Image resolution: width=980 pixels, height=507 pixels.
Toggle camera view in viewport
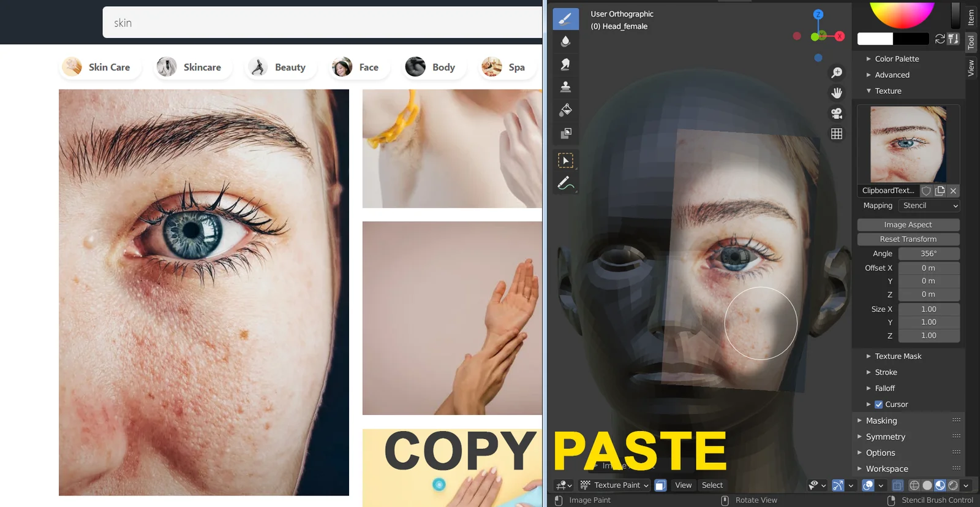pyautogui.click(x=837, y=113)
